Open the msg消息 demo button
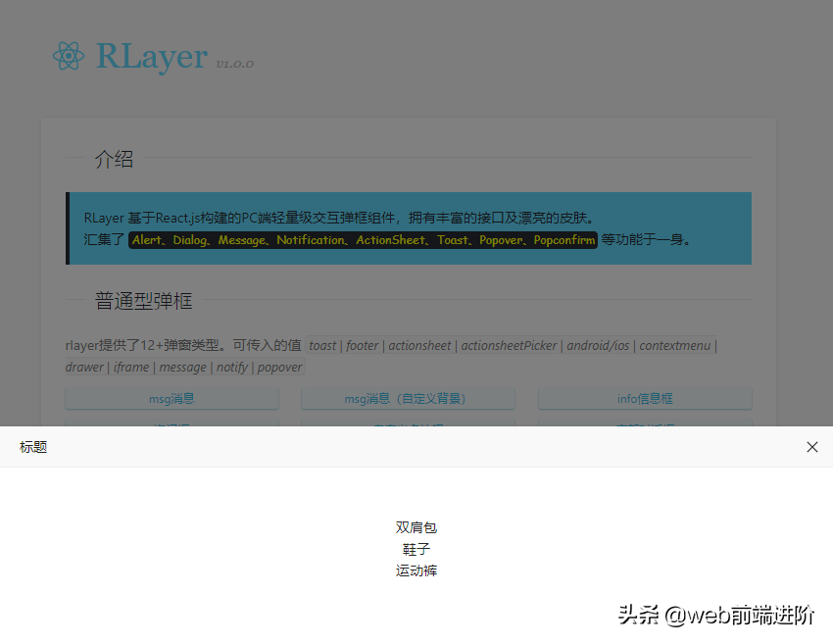 coord(171,399)
